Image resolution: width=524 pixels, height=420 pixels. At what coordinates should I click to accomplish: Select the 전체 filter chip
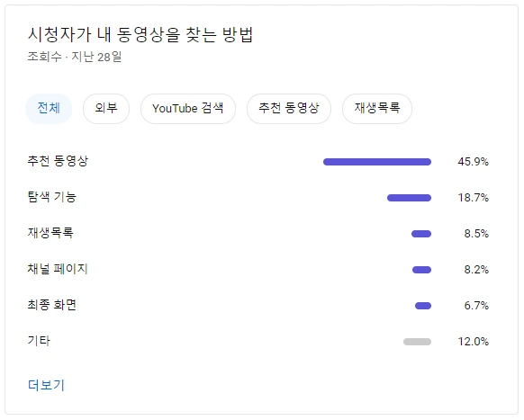point(49,109)
